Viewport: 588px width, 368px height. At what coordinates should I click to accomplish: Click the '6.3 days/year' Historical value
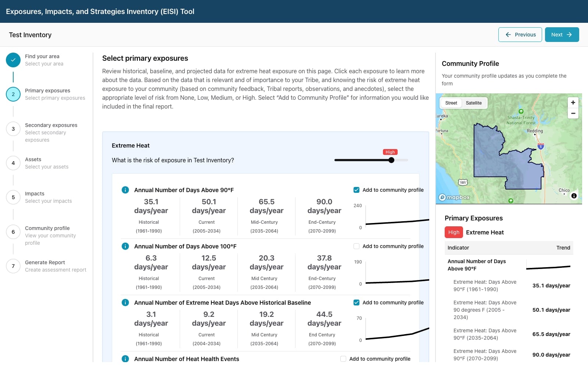coord(151,262)
